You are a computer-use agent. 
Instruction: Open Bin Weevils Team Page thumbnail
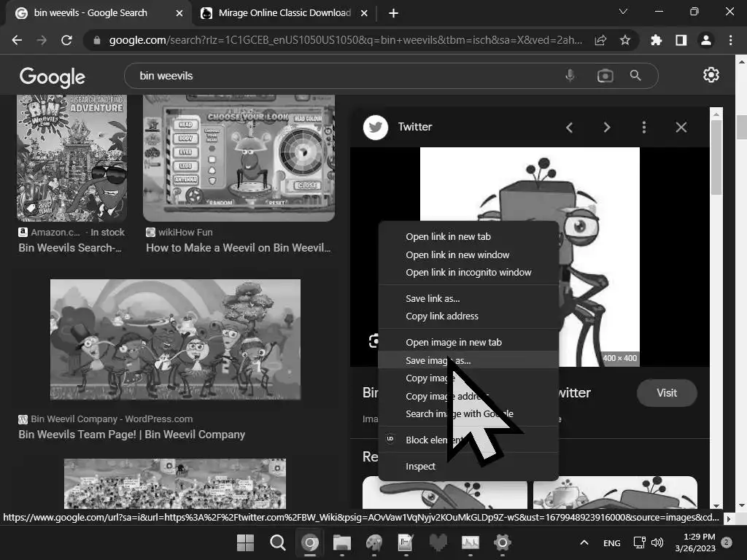(175, 340)
